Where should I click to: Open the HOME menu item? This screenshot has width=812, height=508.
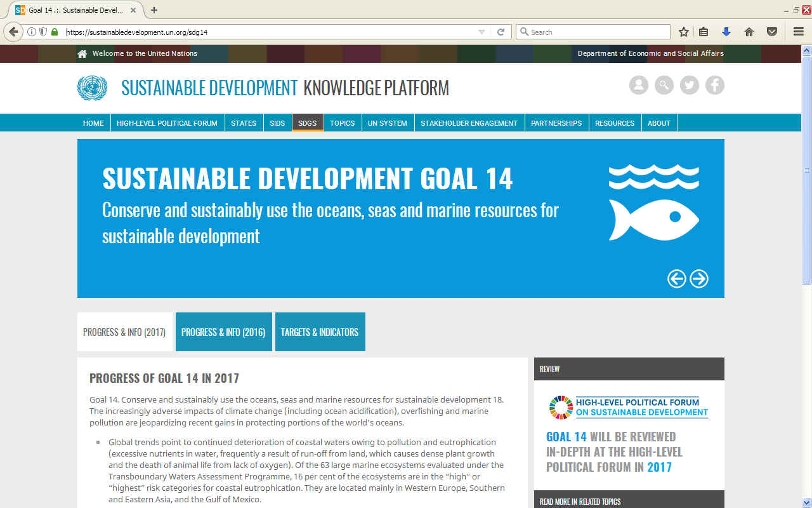[93, 123]
